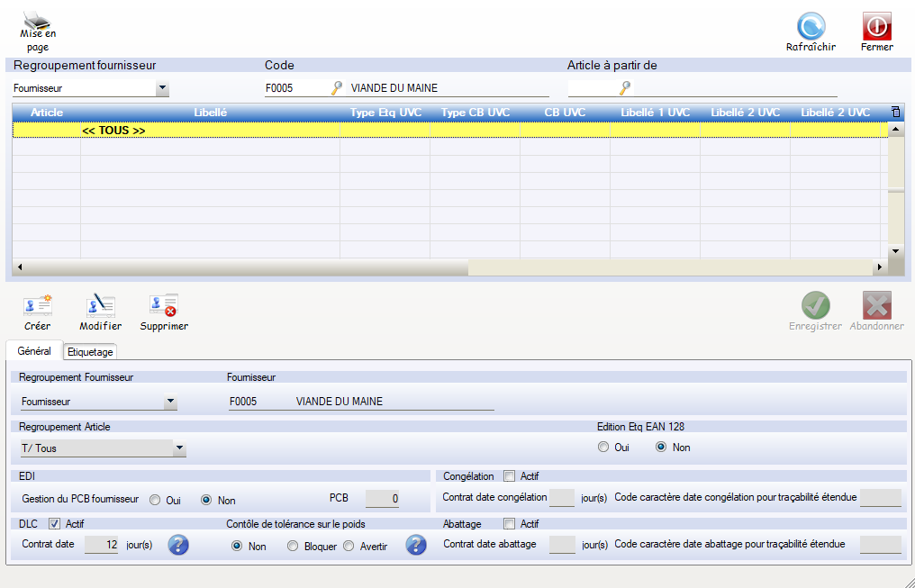Viewport: 915px width, 588px height.
Task: Select Oui for Edition Etq EAN 128
Action: point(603,448)
